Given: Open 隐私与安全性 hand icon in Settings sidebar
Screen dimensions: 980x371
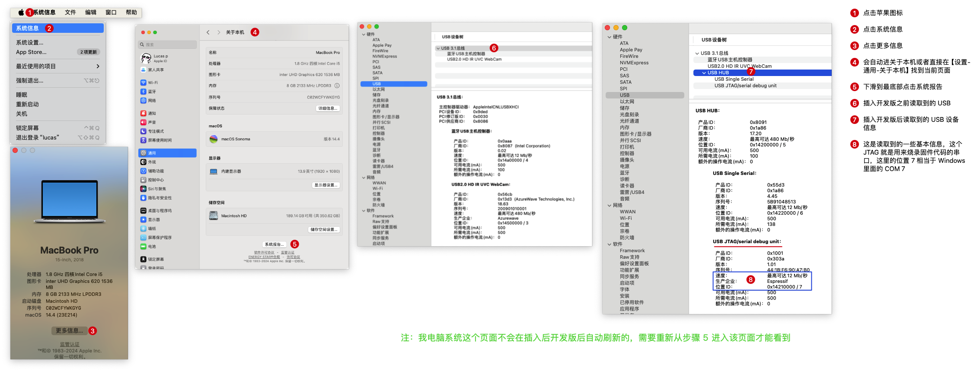Looking at the screenshot, I should (x=143, y=198).
